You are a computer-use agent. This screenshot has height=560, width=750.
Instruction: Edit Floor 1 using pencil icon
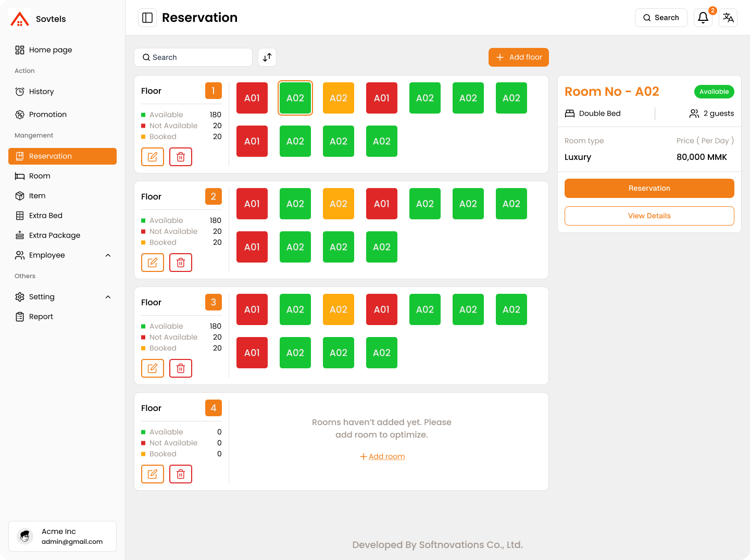click(x=153, y=157)
